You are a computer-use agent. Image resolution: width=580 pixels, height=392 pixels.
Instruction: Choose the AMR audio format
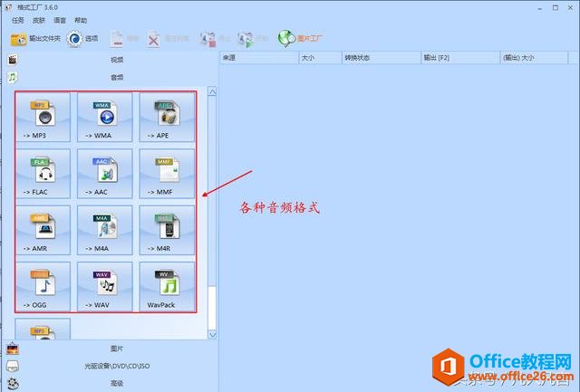tap(44, 229)
